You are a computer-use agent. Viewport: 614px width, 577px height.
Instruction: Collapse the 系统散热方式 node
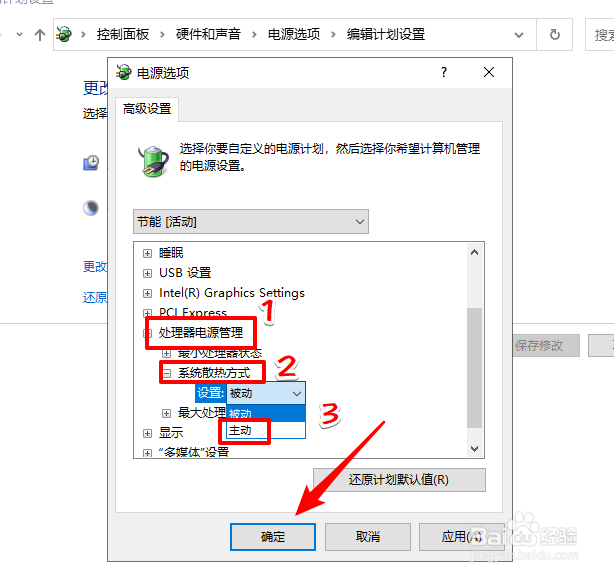click(167, 373)
